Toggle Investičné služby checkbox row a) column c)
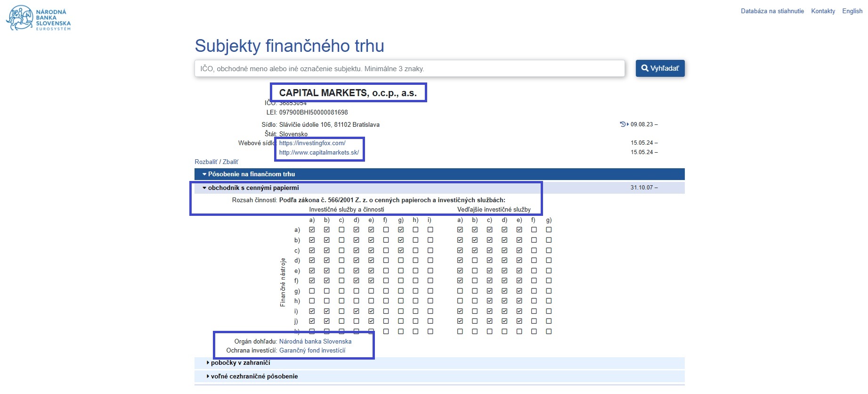The height and width of the screenshot is (394, 868). click(x=341, y=230)
